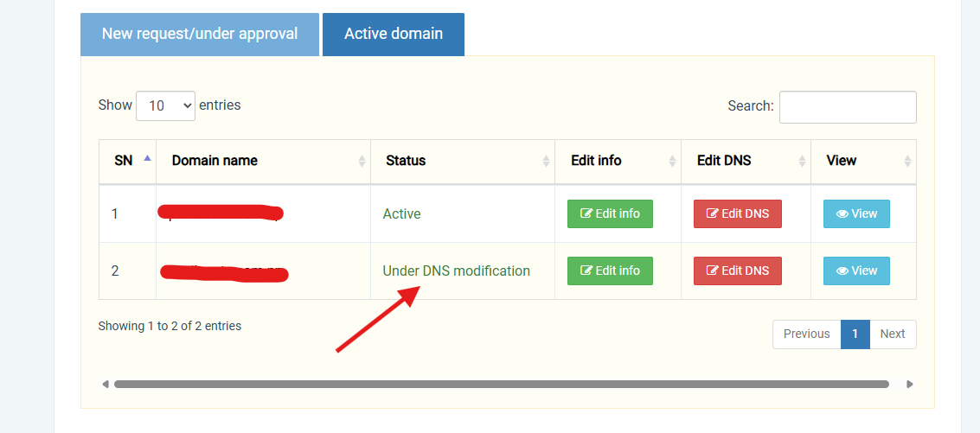Go to Next page

(x=893, y=334)
